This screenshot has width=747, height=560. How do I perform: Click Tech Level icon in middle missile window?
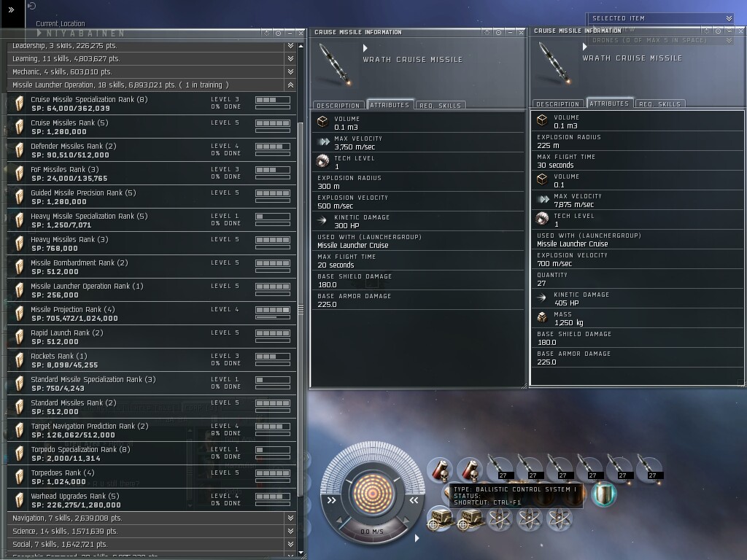point(322,161)
